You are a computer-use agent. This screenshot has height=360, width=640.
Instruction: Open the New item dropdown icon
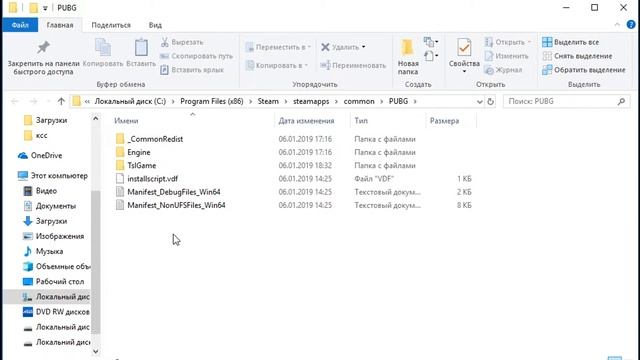pyautogui.click(x=431, y=42)
